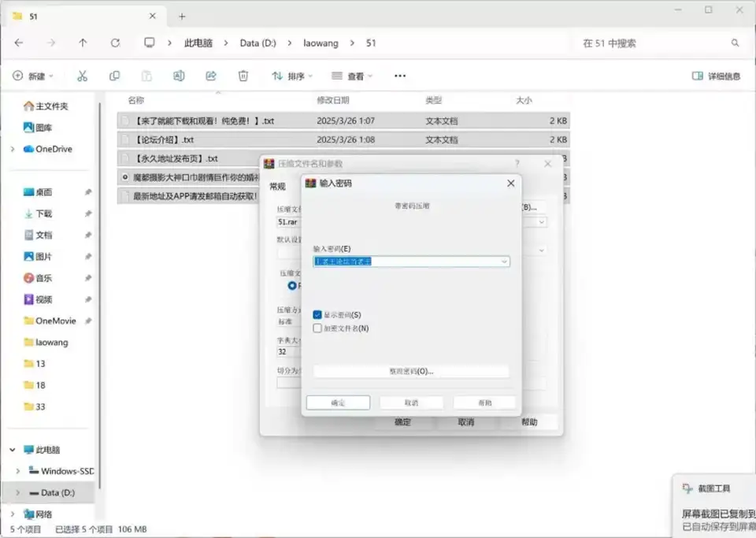The width and height of the screenshot is (756, 538).
Task: Open laowang folder in sidebar
Action: (x=46, y=343)
